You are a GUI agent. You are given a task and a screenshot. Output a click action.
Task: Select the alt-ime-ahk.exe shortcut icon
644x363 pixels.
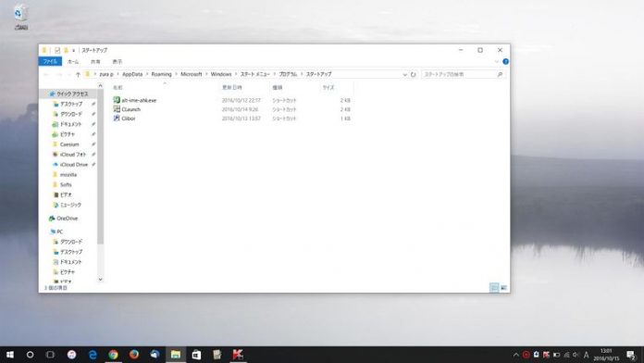coord(117,100)
